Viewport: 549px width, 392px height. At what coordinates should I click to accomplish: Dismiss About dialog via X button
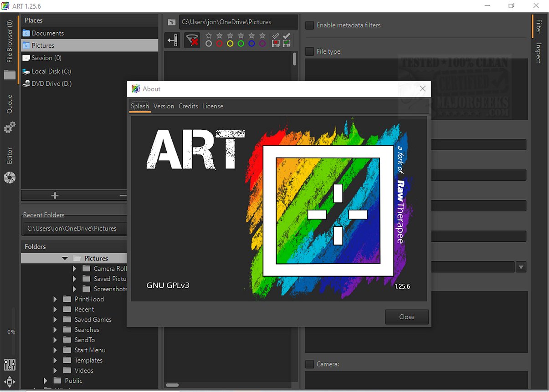pos(422,89)
